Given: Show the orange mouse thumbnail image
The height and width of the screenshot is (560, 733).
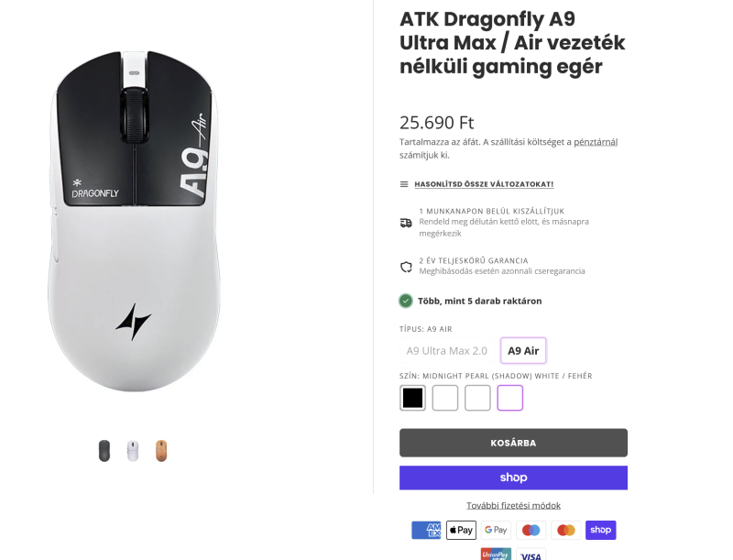Looking at the screenshot, I should click(161, 451).
